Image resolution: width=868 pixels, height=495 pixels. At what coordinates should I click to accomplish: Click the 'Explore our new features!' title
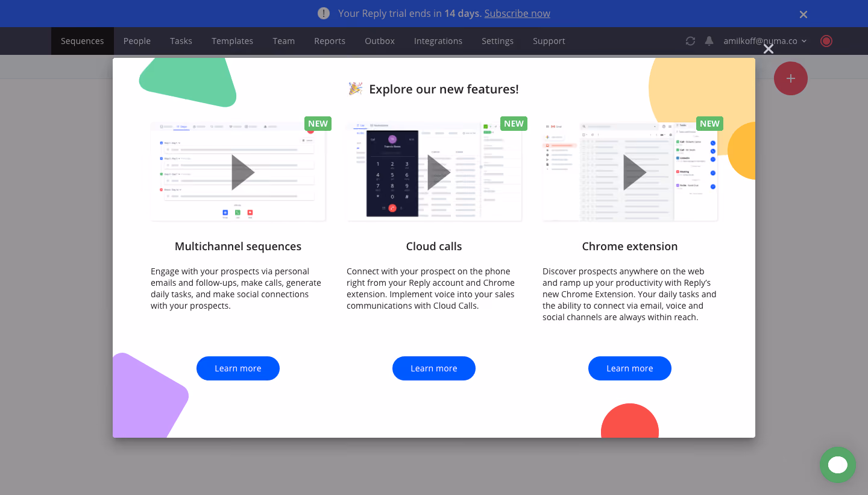click(444, 89)
